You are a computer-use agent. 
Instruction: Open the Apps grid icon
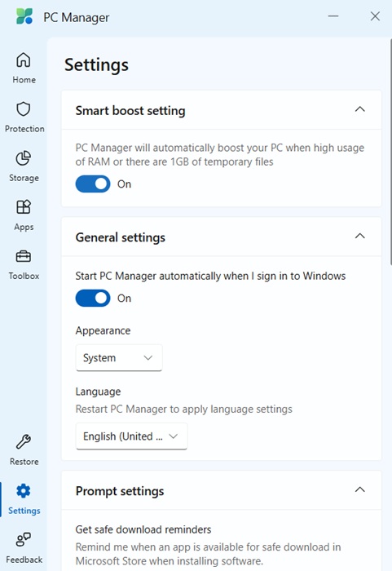tap(24, 207)
